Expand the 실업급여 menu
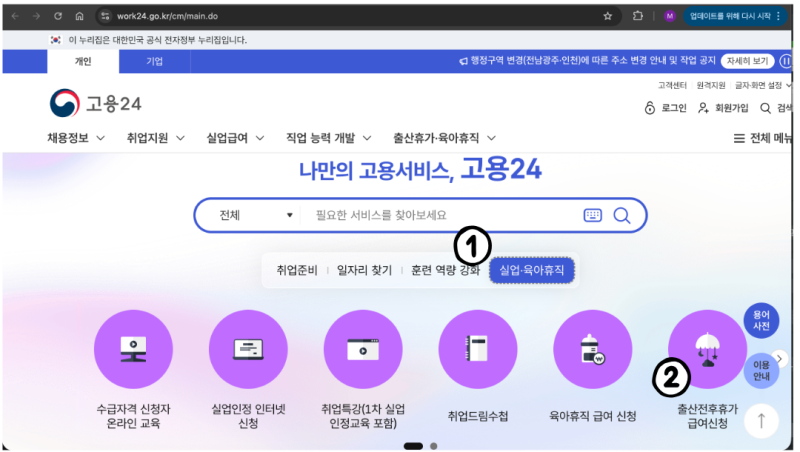Viewport: 800px width, 452px height. [x=235, y=138]
